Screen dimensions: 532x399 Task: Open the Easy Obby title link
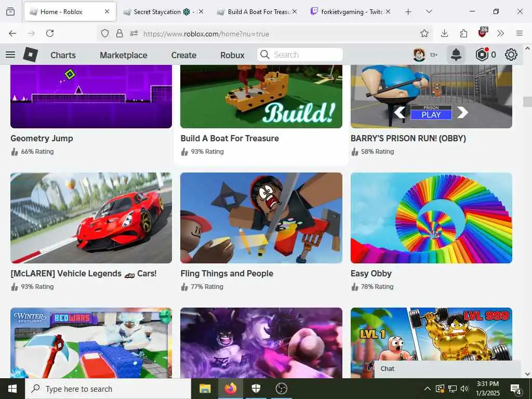tap(371, 273)
